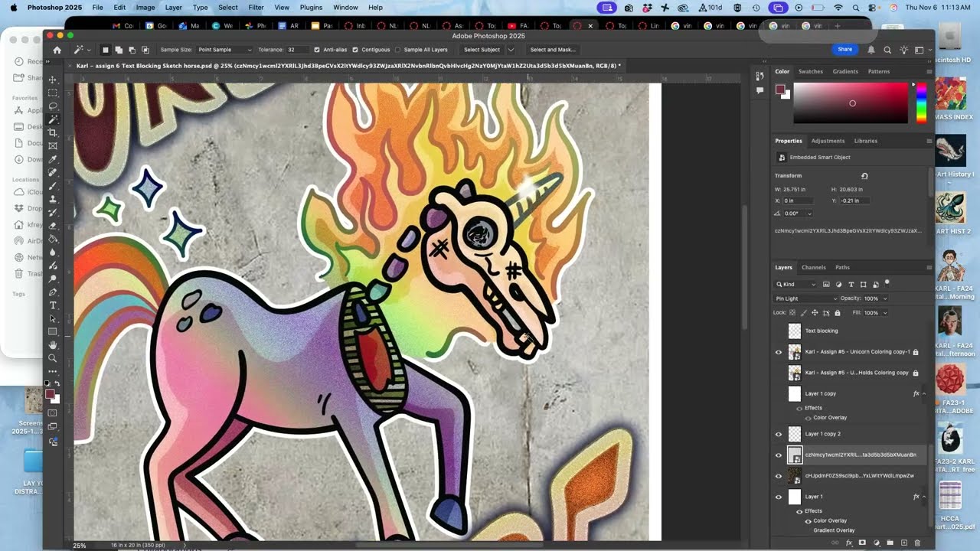Image resolution: width=980 pixels, height=551 pixels.
Task: Hide the Unicorn Coloring copy-1 layer
Action: pyautogui.click(x=779, y=352)
